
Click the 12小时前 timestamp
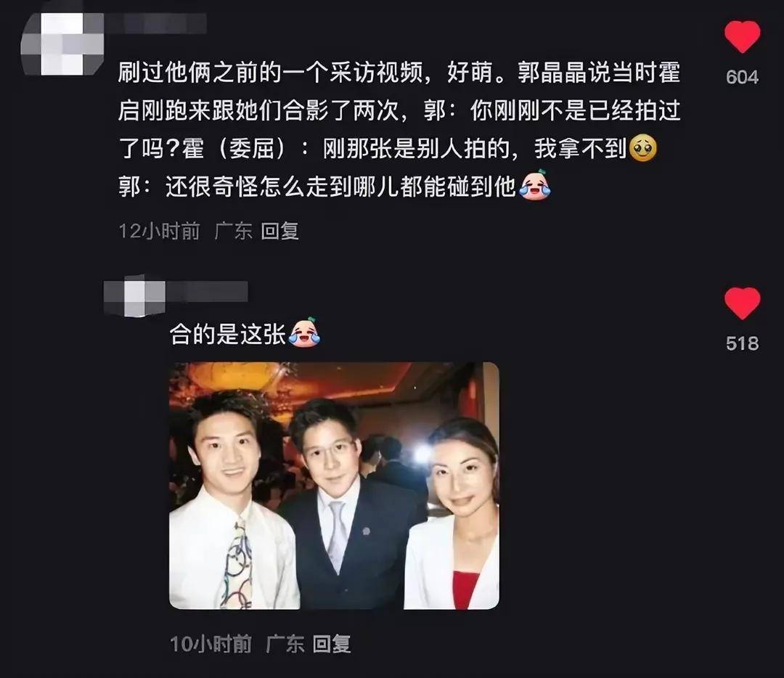pos(159,232)
